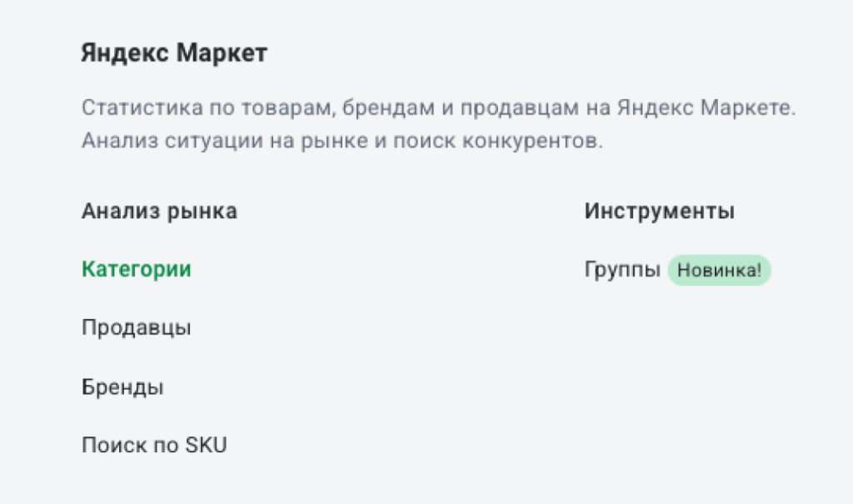This screenshot has height=504, width=853.
Task: Select the currently active Категории item
Action: click(135, 269)
